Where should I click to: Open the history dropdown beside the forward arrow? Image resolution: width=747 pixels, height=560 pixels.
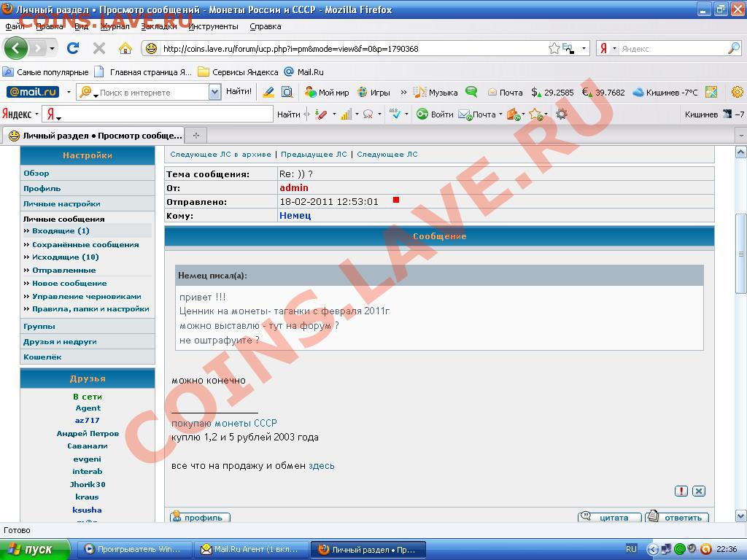[52, 48]
